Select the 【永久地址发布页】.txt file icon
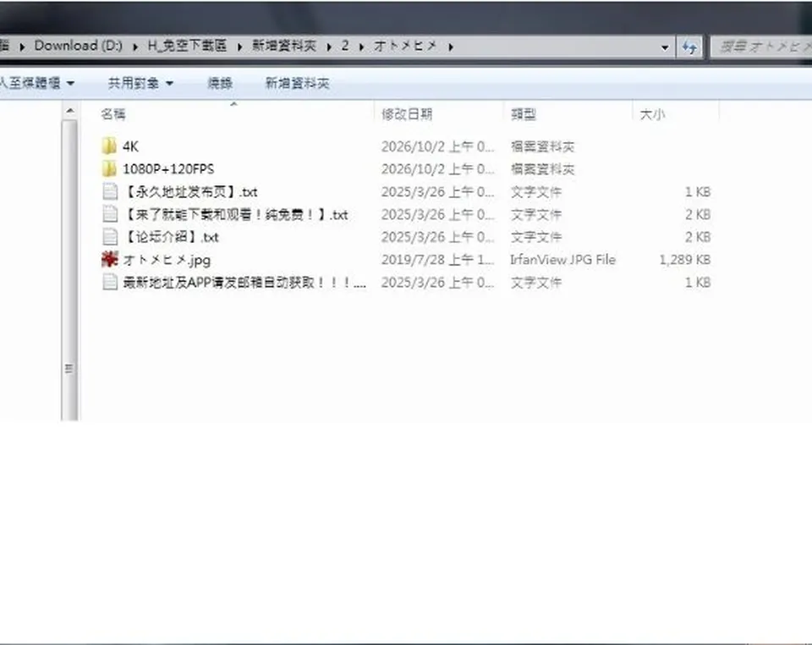 [110, 191]
